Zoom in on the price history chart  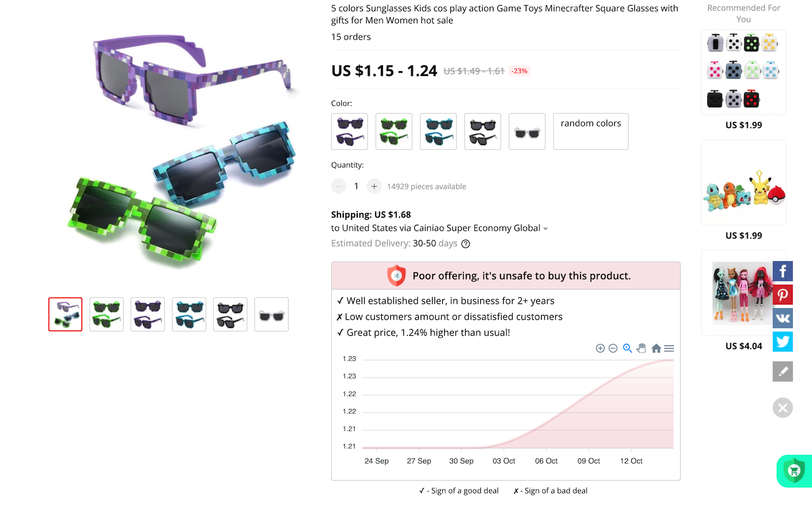click(x=600, y=348)
